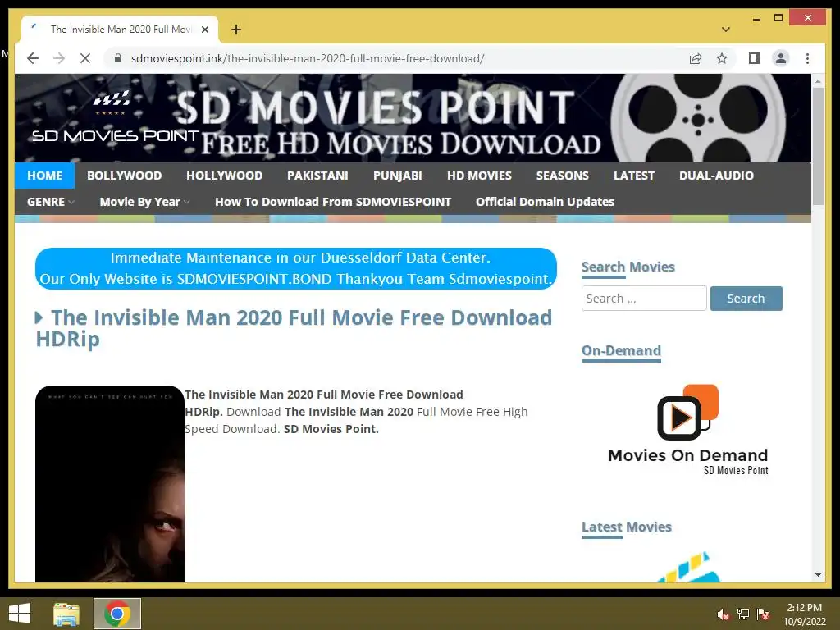This screenshot has height=630, width=840.
Task: Expand the GENRE dropdown menu
Action: [x=51, y=202]
